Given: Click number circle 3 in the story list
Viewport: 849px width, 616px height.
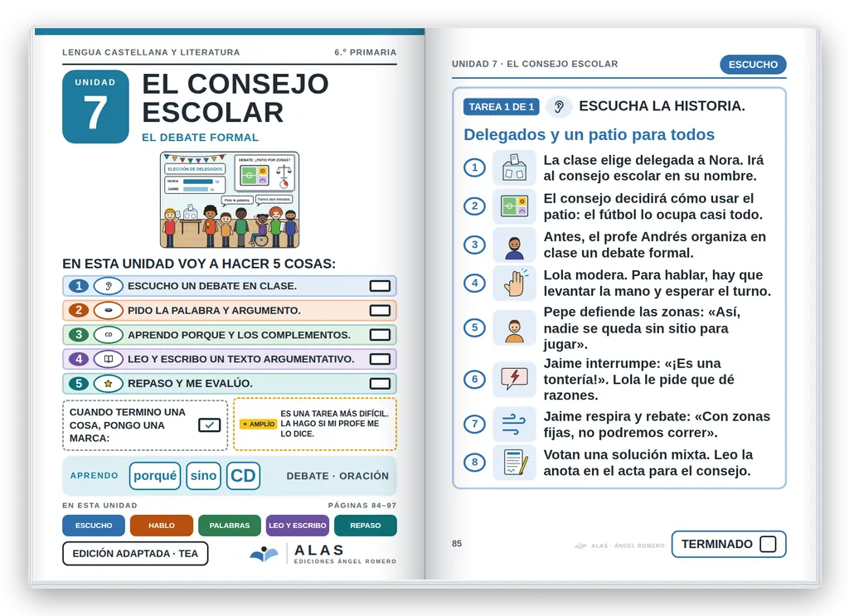Looking at the screenshot, I should (x=475, y=245).
